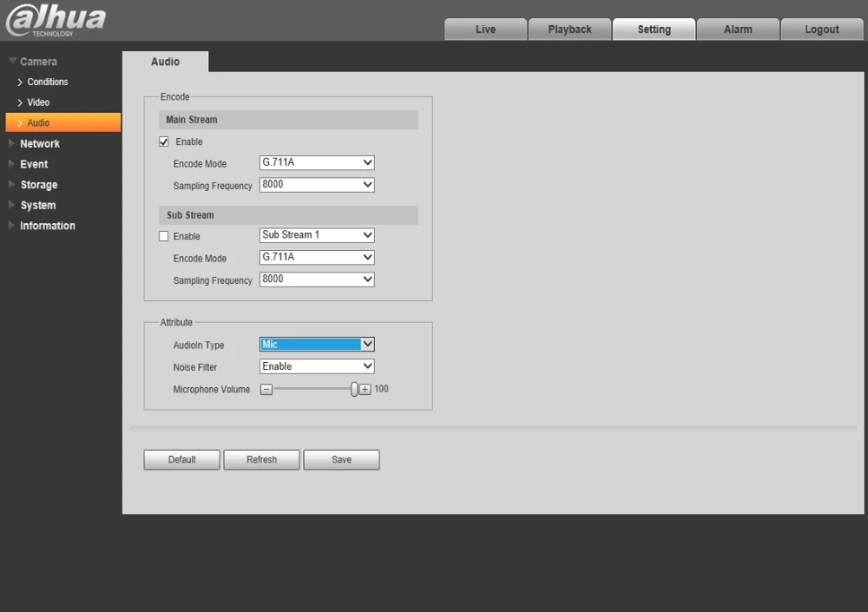Open Sub Stream Sampling Frequency dropdown
This screenshot has height=612, width=868.
tap(317, 280)
